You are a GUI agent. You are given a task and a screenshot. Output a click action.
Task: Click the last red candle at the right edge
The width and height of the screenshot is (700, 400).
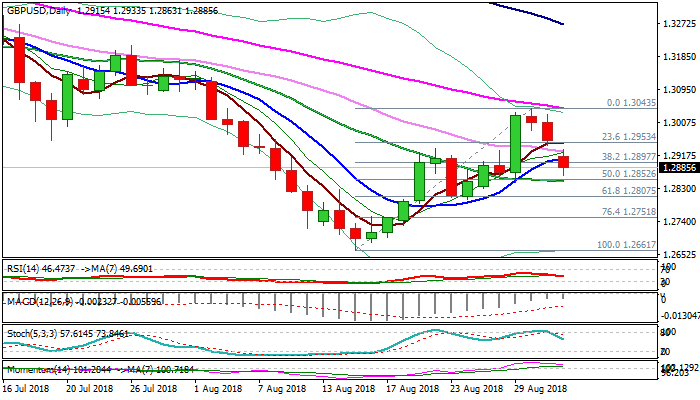(564, 162)
